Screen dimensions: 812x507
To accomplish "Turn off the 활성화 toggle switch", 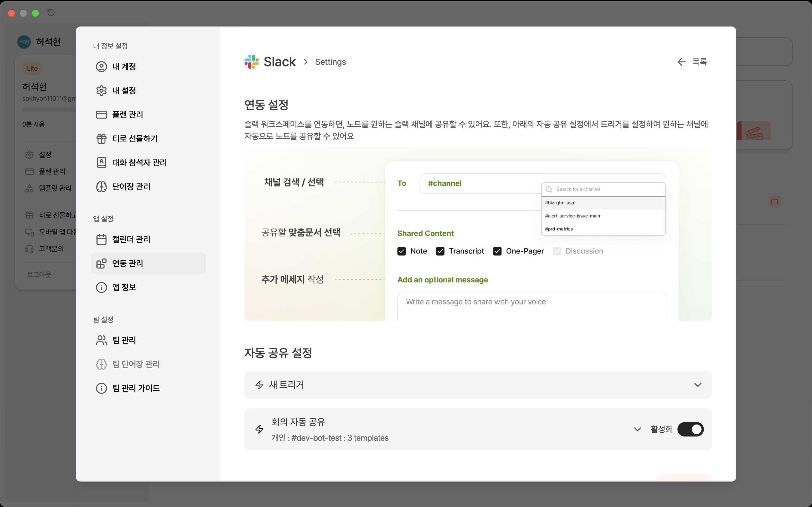I will click(690, 429).
